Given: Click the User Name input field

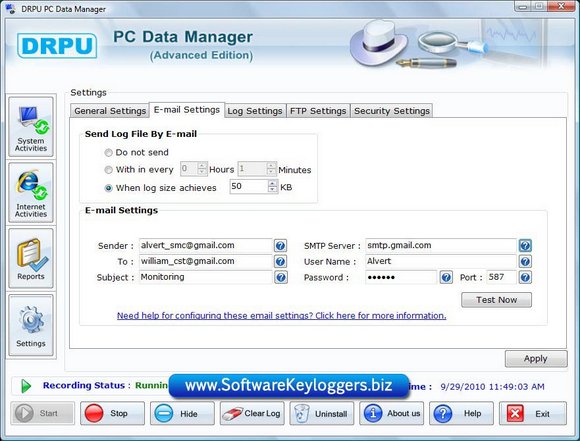Looking at the screenshot, I should [441, 262].
